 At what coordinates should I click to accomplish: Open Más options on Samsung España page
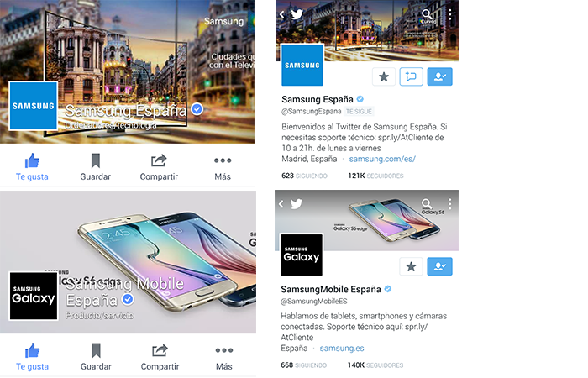tap(223, 167)
